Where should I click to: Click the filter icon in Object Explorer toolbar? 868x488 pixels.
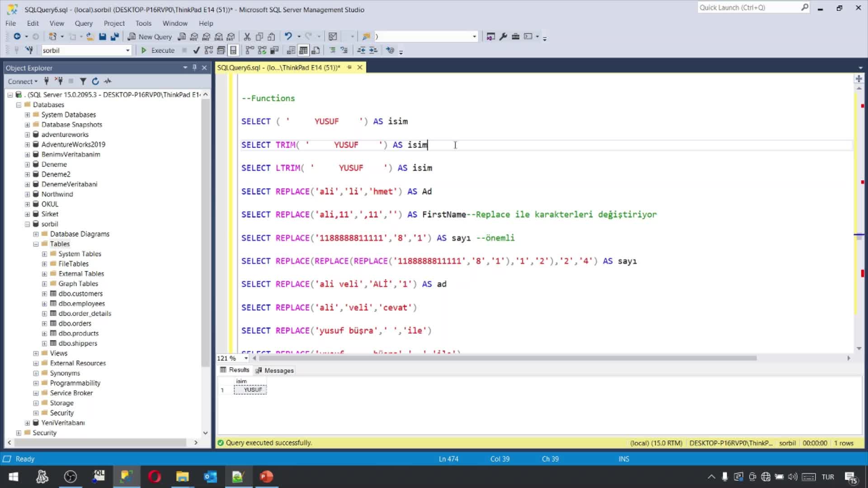[x=84, y=80]
